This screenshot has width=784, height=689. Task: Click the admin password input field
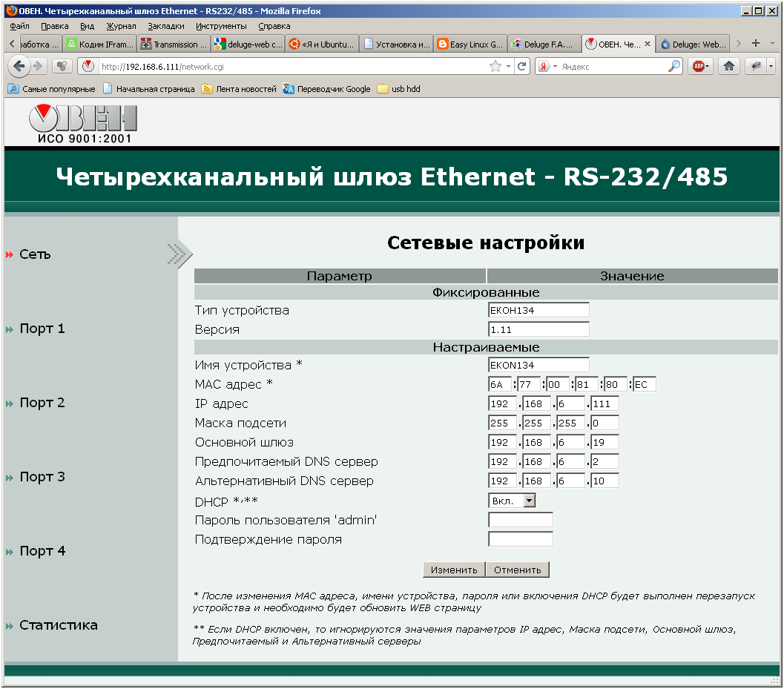tap(521, 520)
